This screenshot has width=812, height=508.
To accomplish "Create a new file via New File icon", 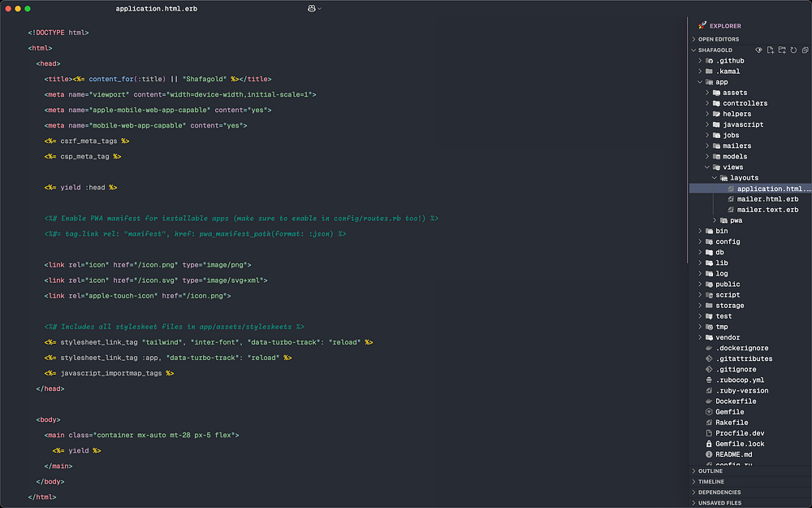I will pos(771,50).
